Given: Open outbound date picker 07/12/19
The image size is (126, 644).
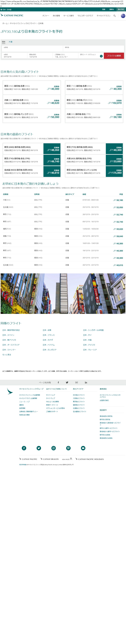Looking at the screenshot, I should (x=15, y=56).
